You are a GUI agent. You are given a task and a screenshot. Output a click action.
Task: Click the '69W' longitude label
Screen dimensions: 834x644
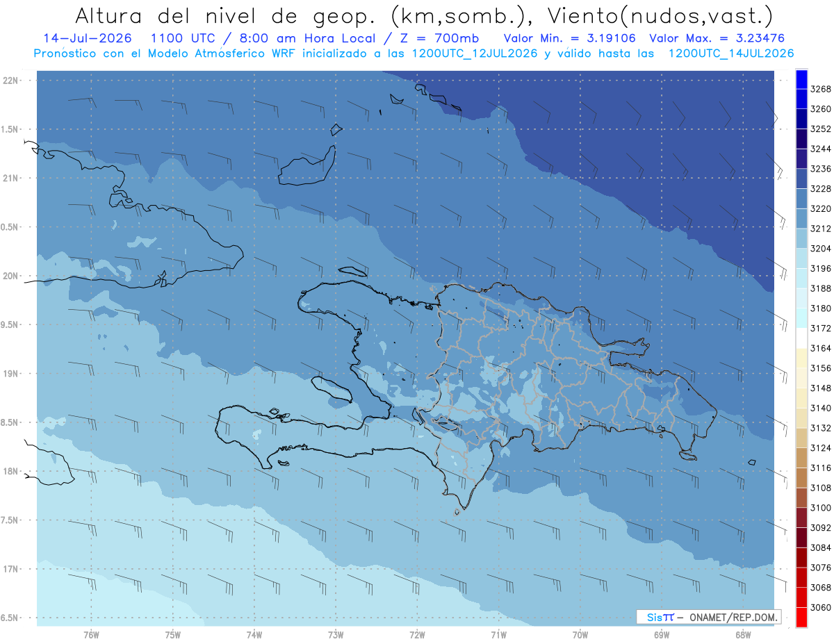point(662,635)
